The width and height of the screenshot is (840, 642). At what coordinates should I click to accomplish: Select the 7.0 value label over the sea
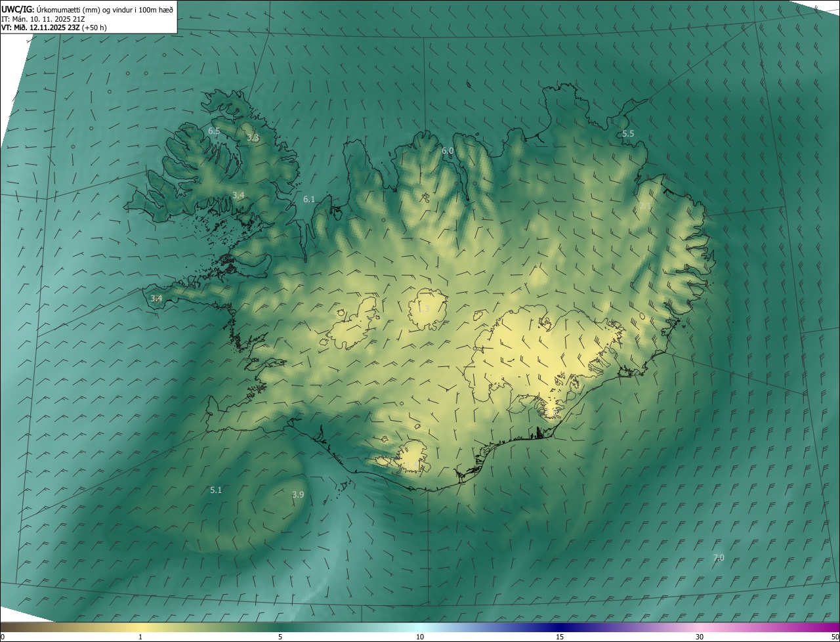click(719, 558)
